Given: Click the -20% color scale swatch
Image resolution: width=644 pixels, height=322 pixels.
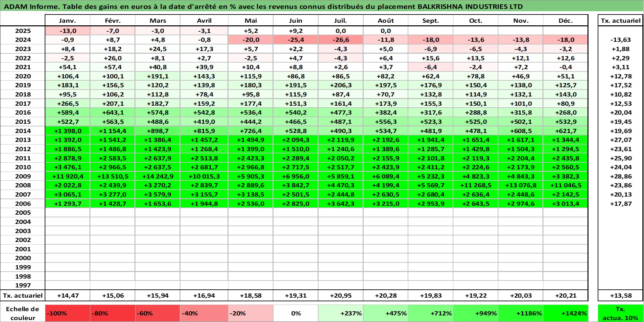Looking at the screenshot, I should 251,313.
